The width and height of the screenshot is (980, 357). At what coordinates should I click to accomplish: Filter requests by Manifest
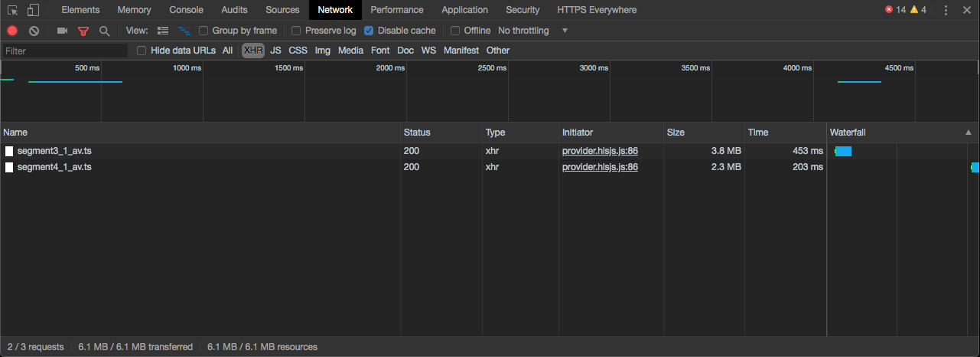461,51
